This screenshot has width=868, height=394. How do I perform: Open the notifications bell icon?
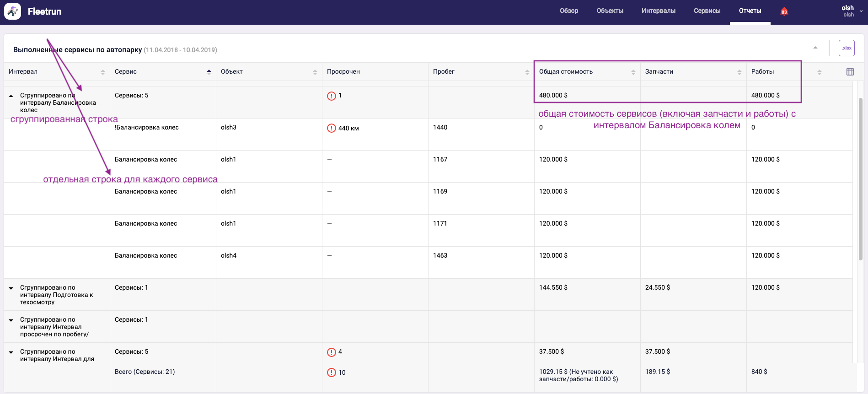[x=784, y=11]
